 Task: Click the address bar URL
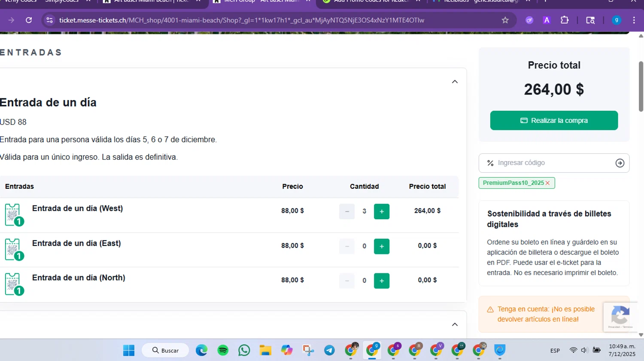pyautogui.click(x=242, y=20)
